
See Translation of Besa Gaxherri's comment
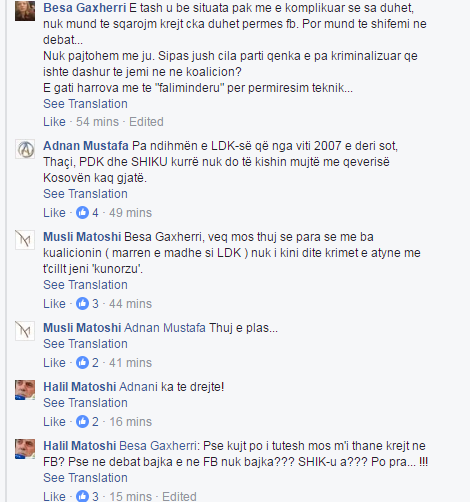pos(85,104)
